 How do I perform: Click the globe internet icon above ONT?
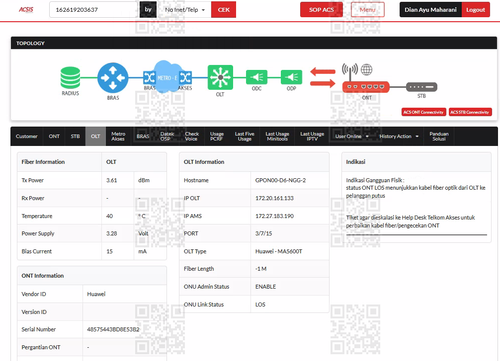tap(367, 70)
